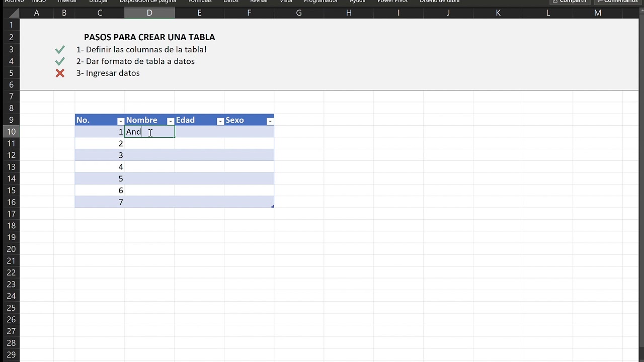Click the Nombre cell being edited with And
Viewport: 644px width, 362px height.
(x=149, y=132)
